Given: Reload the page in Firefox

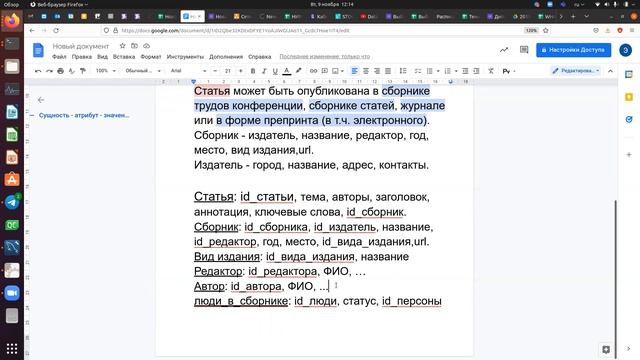Looking at the screenshot, I should click(x=56, y=31).
